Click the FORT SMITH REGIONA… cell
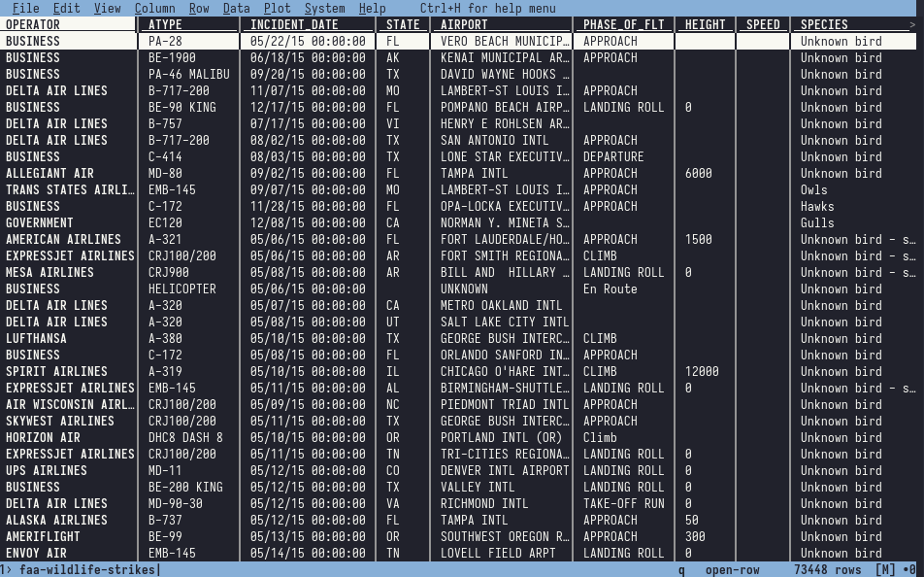The image size is (924, 577). tap(505, 256)
